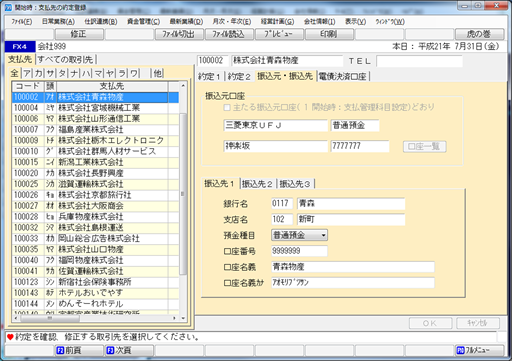Click the empty TEL input field

click(419, 61)
